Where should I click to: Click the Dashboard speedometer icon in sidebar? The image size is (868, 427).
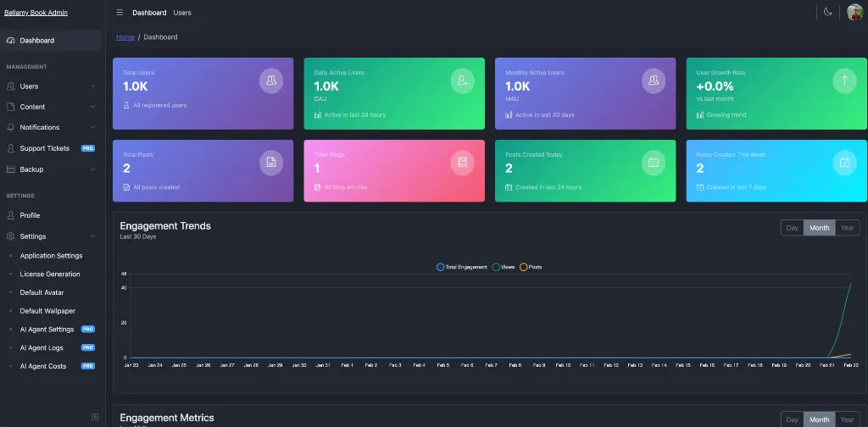10,41
